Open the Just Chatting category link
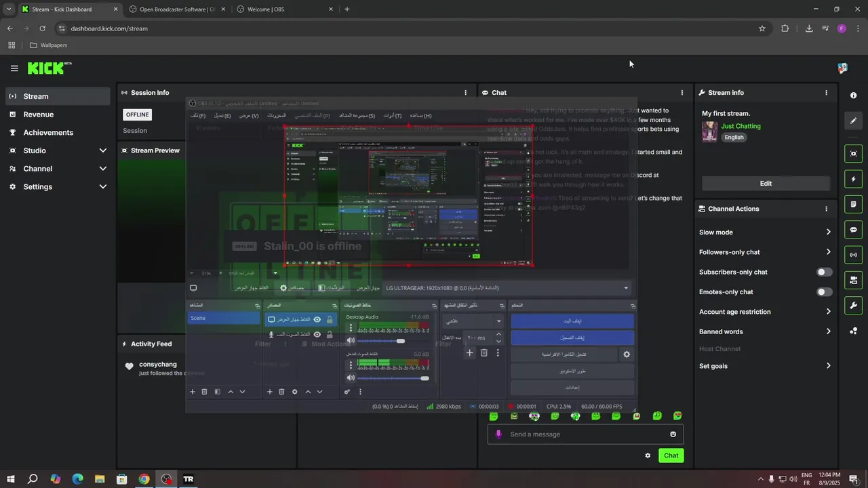This screenshot has width=868, height=488. point(741,126)
